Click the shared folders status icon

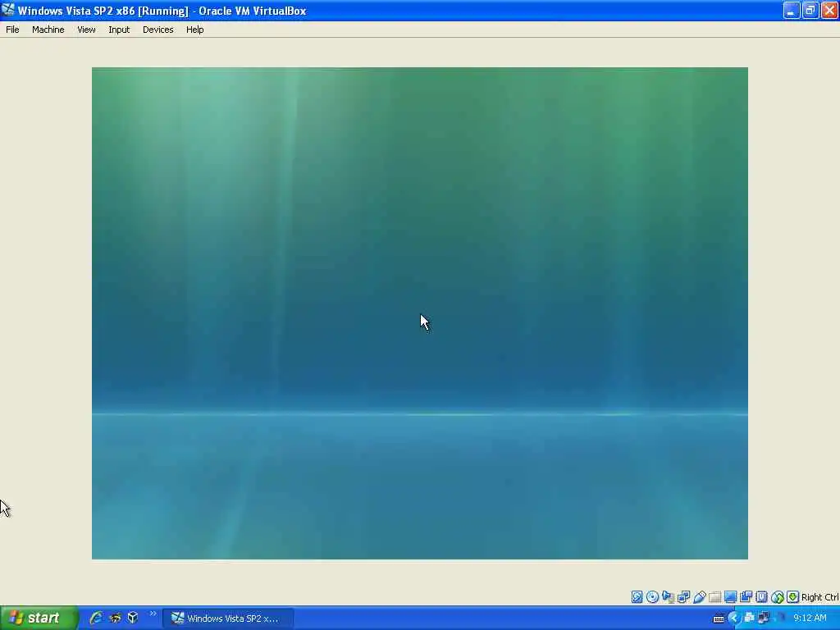pos(714,597)
